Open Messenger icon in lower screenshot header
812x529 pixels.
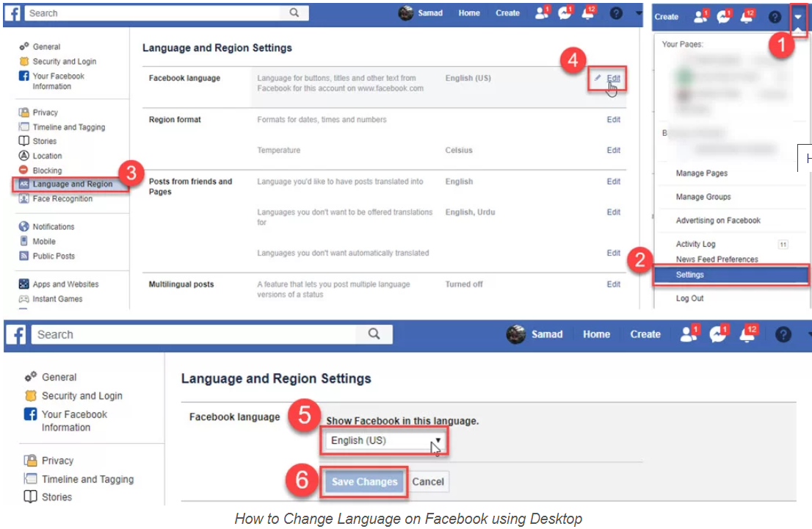coord(718,334)
